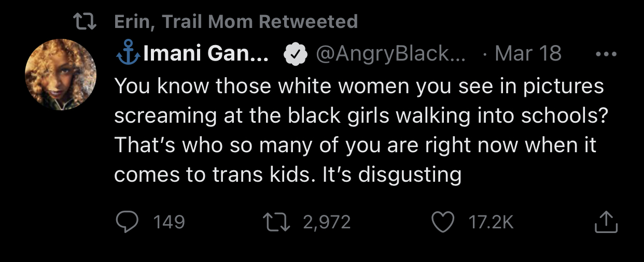The width and height of the screenshot is (644, 262).
Task: Click the tweet line starting "You know those"
Action: (359, 86)
